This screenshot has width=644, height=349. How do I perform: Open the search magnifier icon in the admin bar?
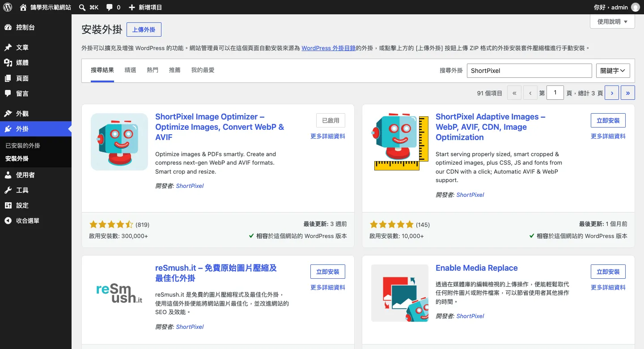[x=82, y=7]
